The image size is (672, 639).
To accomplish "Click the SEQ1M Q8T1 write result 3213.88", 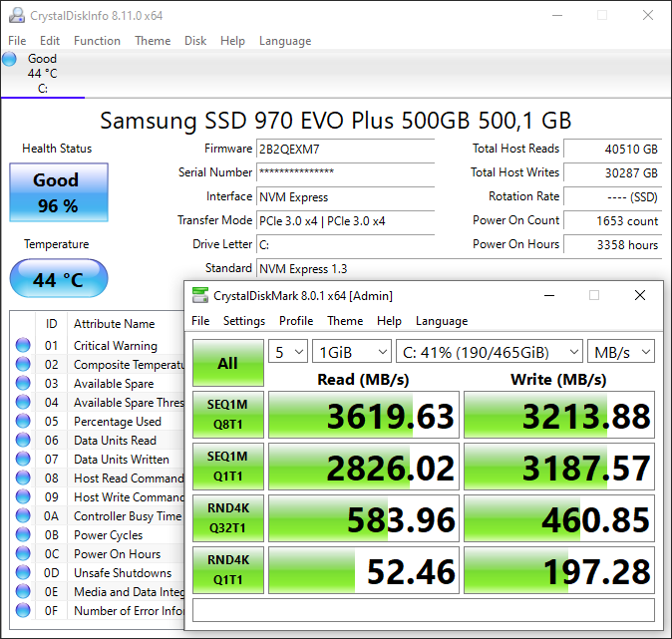I will click(x=559, y=415).
